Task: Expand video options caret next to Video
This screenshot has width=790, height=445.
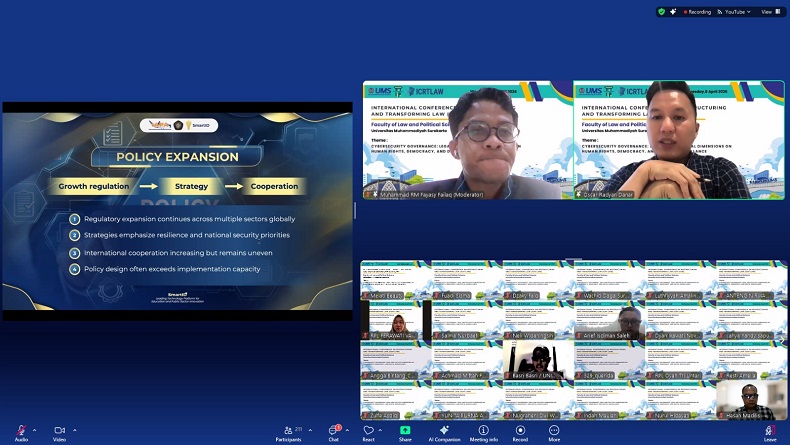Action: (x=75, y=430)
